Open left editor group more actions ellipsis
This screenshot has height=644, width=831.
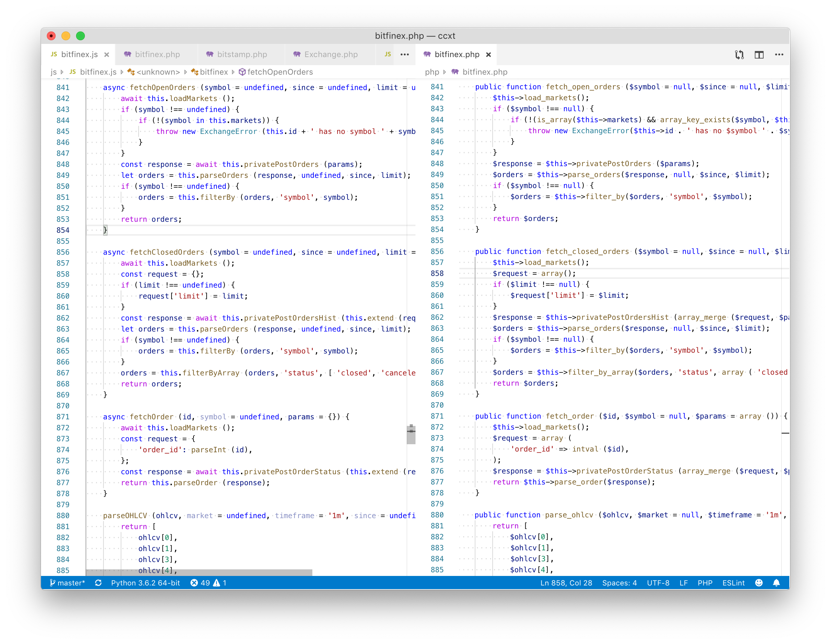[x=405, y=55]
